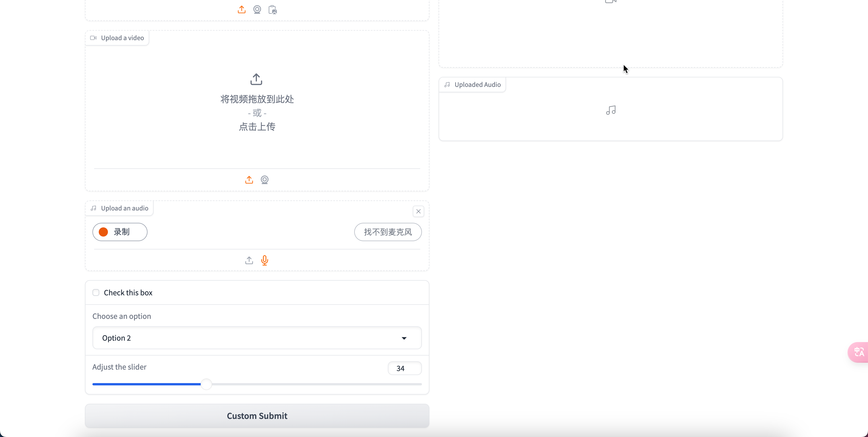Click the paste image from clipboard icon
This screenshot has height=437, width=868.
coord(272,10)
